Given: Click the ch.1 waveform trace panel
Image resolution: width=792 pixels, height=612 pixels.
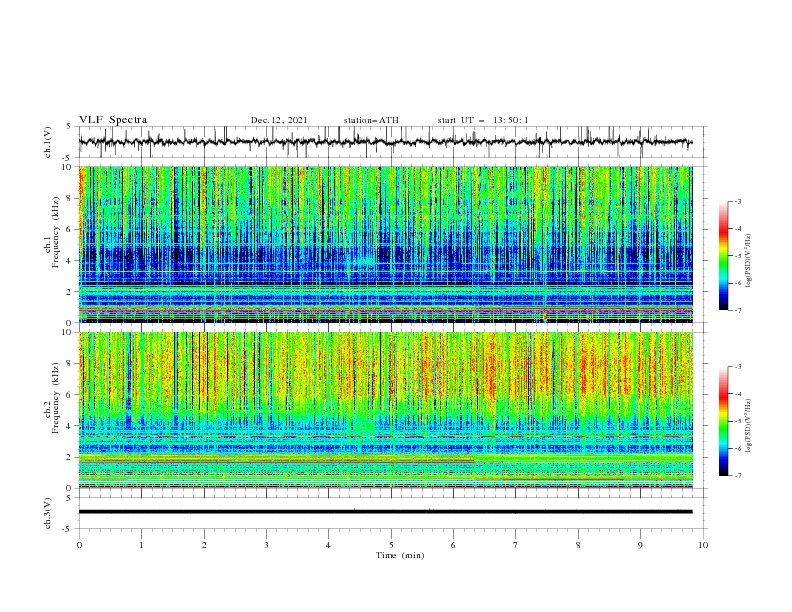Looking at the screenshot, I should click(x=393, y=142).
